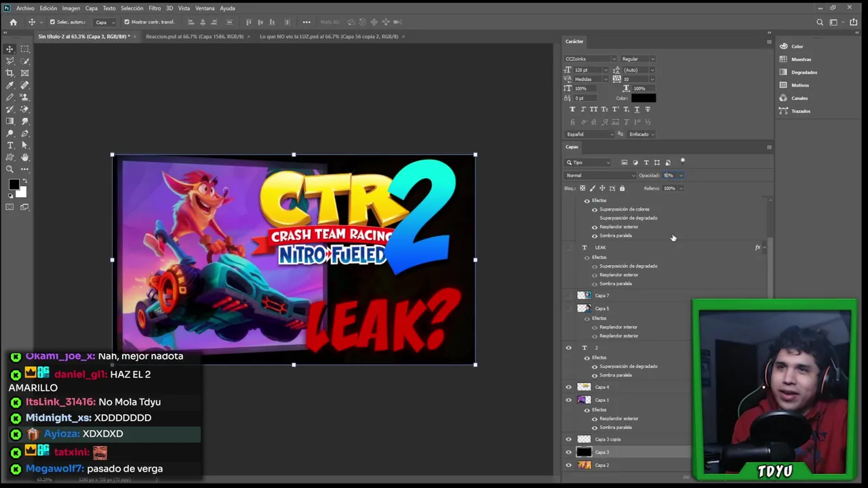Toggle Superposición de colores effect visibility

(595, 209)
